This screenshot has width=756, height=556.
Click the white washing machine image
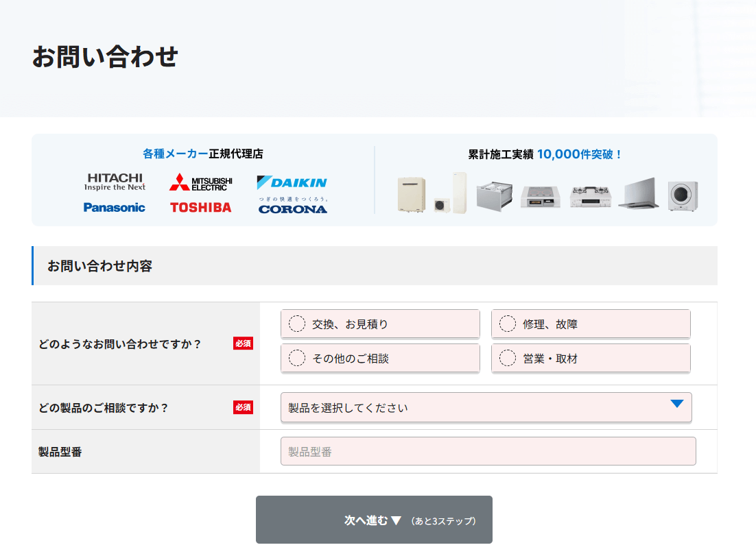(683, 196)
